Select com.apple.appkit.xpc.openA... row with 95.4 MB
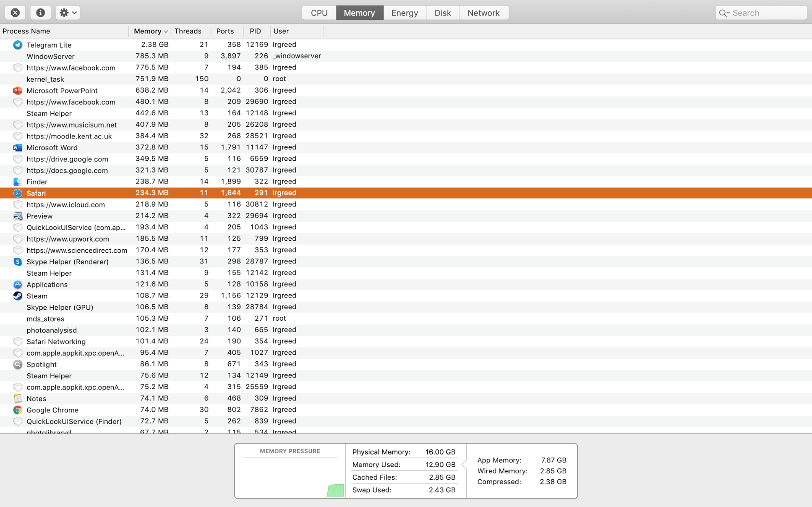Screen dimensions: 812x507 [x=406, y=353]
